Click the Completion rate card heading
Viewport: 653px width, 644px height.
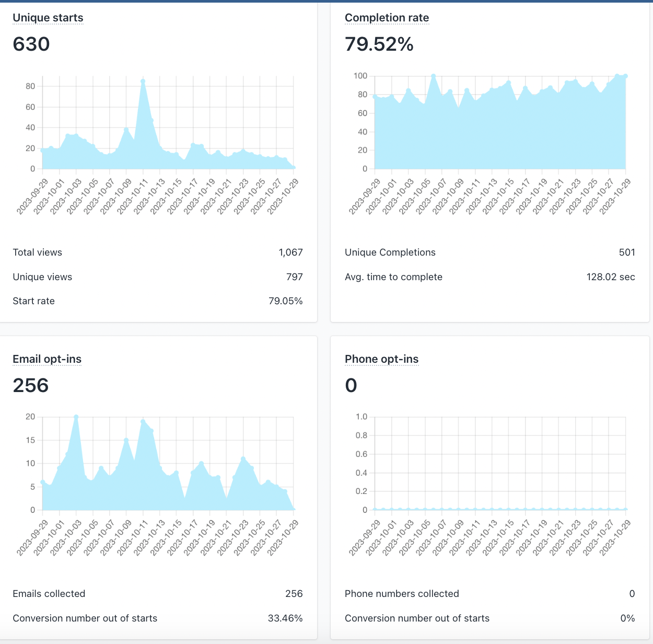387,18
